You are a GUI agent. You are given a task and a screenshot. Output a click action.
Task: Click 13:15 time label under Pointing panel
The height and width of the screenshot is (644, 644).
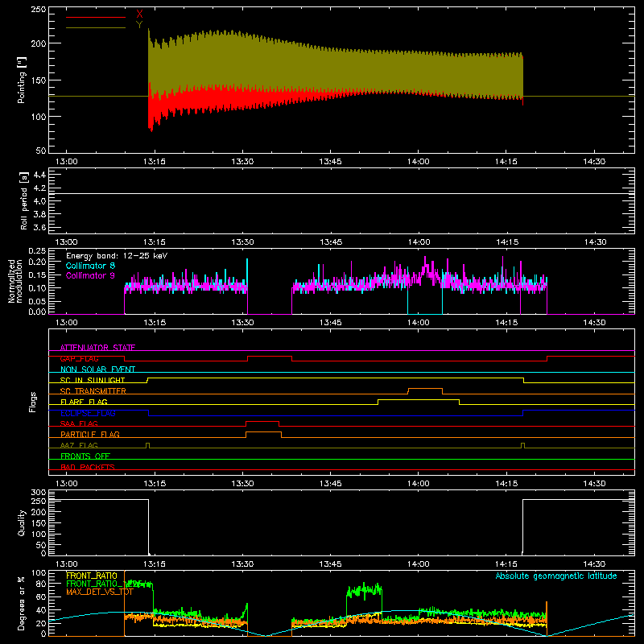[155, 162]
